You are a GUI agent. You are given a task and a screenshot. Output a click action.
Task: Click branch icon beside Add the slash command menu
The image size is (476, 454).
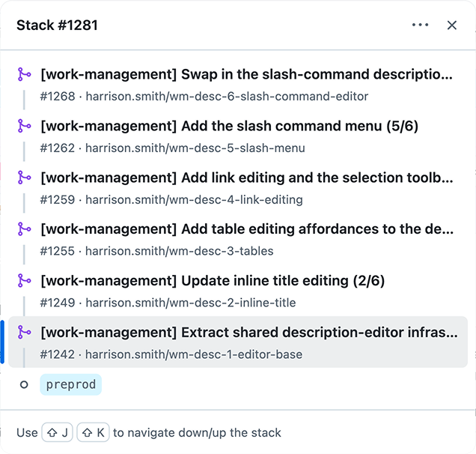[x=24, y=126]
